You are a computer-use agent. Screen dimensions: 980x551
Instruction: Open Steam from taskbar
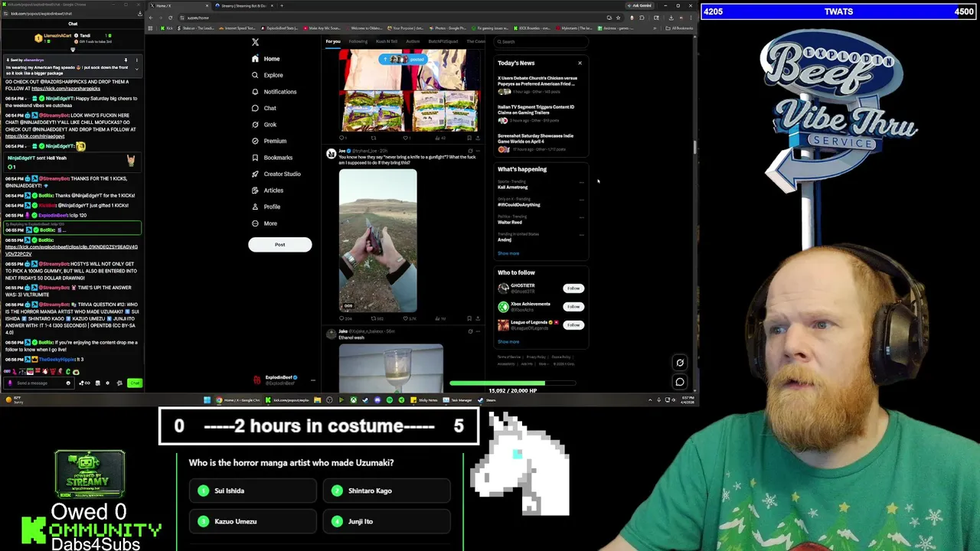[x=488, y=399]
